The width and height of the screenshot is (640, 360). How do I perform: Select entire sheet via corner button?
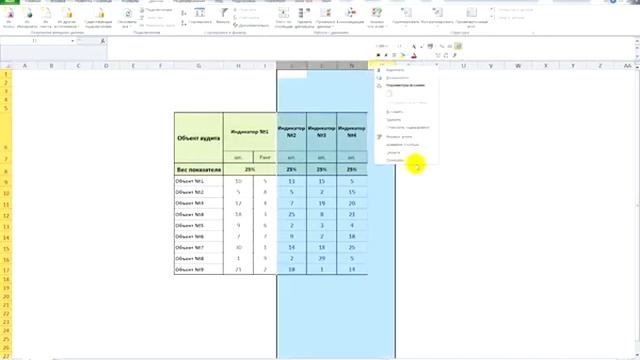point(6,66)
